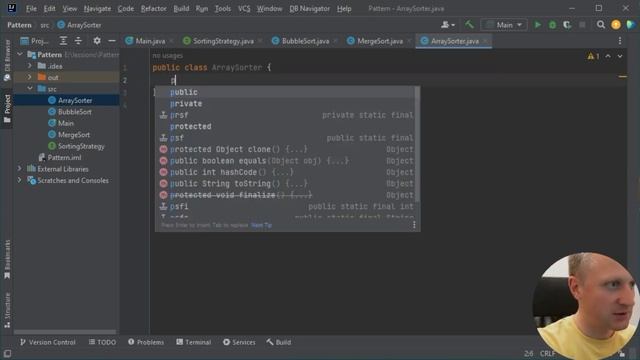The image size is (640, 360).
Task: Open Version Control tool window
Action: coord(47,342)
